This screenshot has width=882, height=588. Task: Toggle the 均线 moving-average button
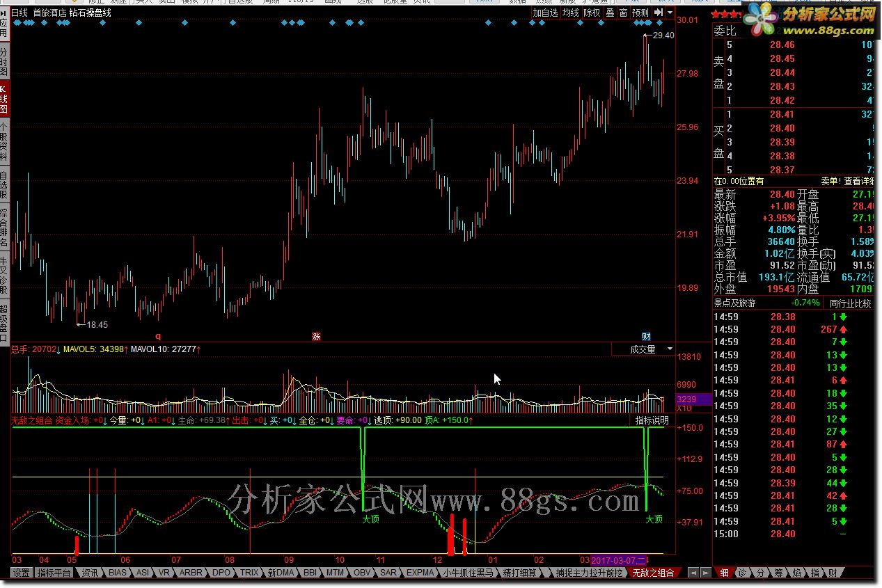pyautogui.click(x=571, y=13)
